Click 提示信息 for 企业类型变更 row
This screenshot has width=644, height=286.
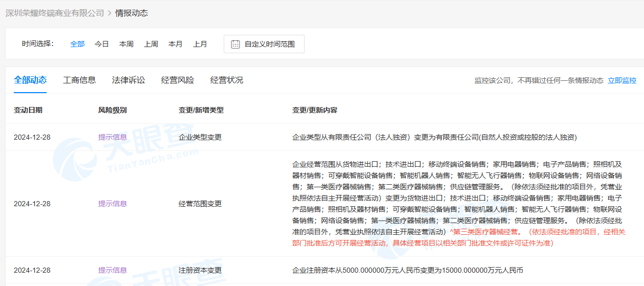(x=113, y=137)
